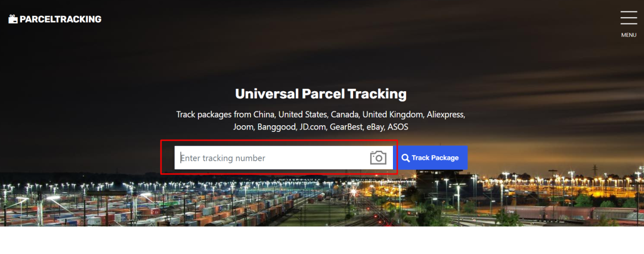Viewport: 644px width, 254px height.
Task: Click the word ASOS in the subtitle
Action: (x=398, y=126)
